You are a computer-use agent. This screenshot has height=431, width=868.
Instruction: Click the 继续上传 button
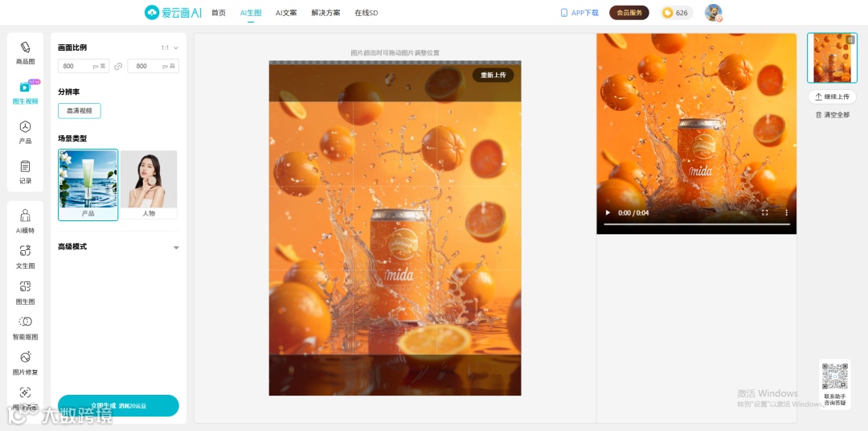point(832,96)
